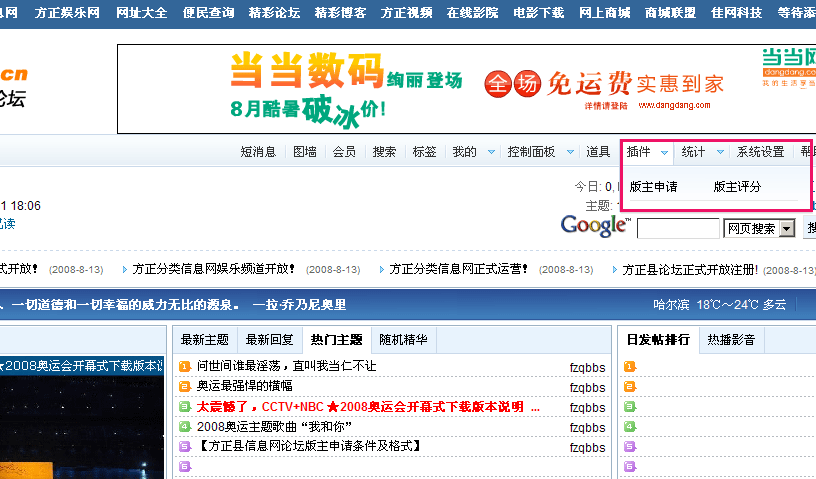Switch to the 最新主题 tab
The height and width of the screenshot is (479, 816).
[205, 340]
